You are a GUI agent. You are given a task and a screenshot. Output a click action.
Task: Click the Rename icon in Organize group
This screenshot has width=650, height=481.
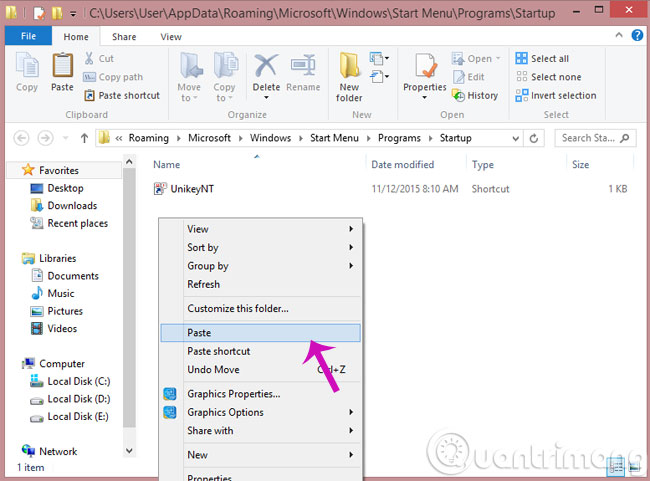point(303,66)
